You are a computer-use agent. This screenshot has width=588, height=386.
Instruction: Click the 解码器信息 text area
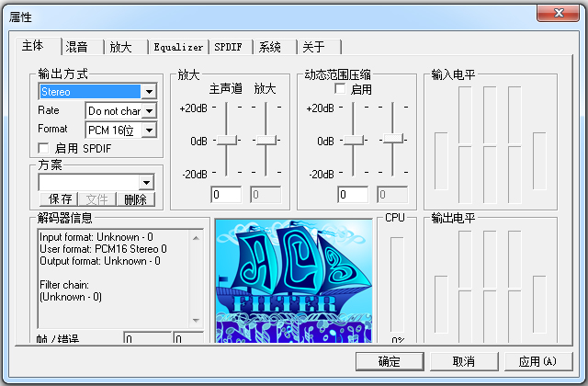(110, 276)
